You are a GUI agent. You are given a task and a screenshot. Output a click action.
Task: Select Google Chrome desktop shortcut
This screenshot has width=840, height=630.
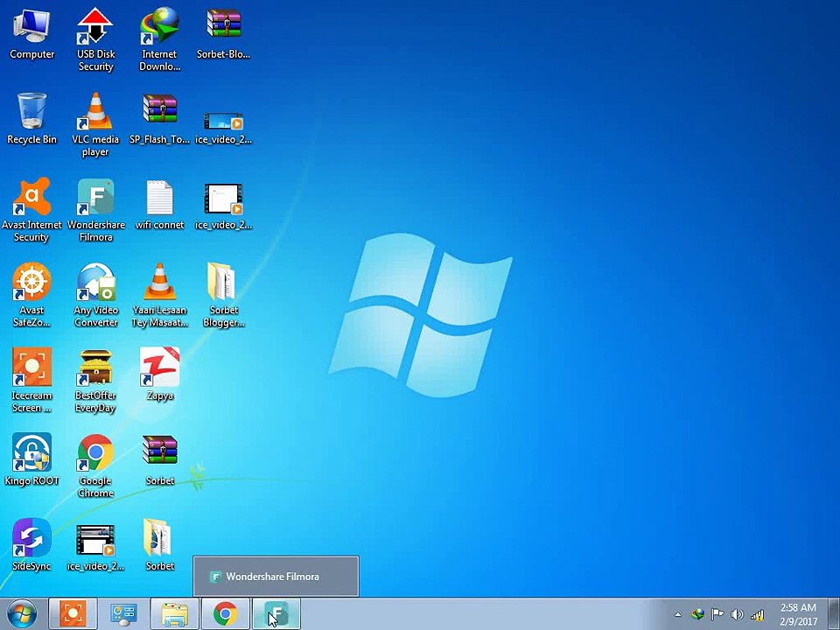click(95, 465)
